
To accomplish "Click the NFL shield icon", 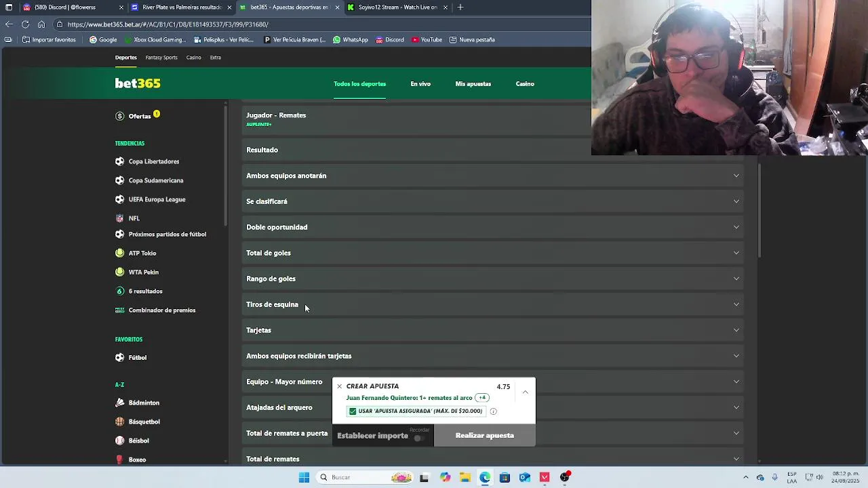I will [120, 218].
